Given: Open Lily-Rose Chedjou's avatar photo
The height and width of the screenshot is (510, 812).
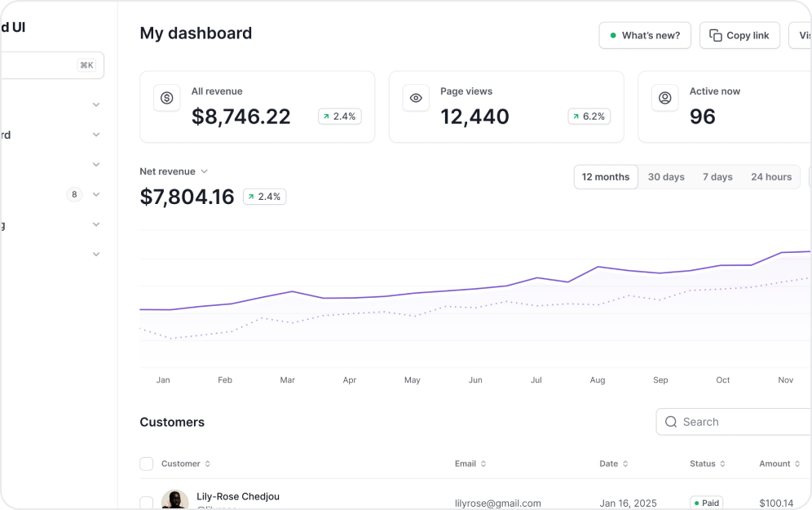Looking at the screenshot, I should tap(175, 500).
